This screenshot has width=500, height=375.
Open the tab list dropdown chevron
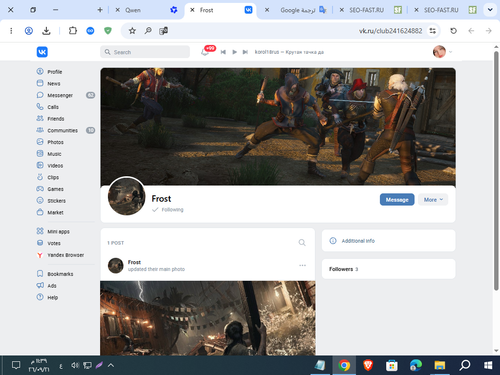pyautogui.click(x=490, y=10)
